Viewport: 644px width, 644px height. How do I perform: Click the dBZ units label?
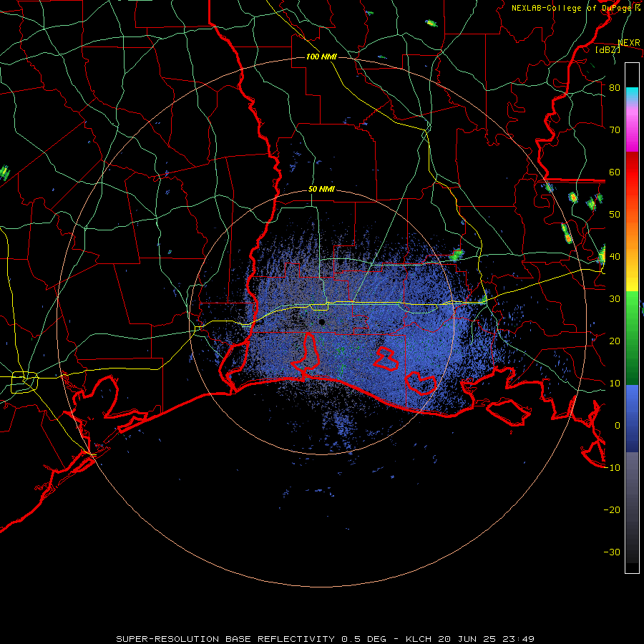[608, 50]
